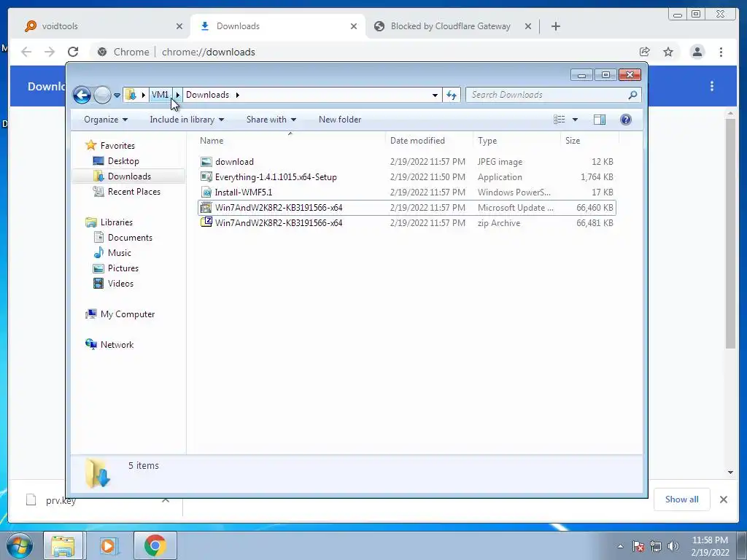Viewport: 747px width, 560px height.
Task: Click Downloads in the address breadcrumb
Action: [207, 95]
